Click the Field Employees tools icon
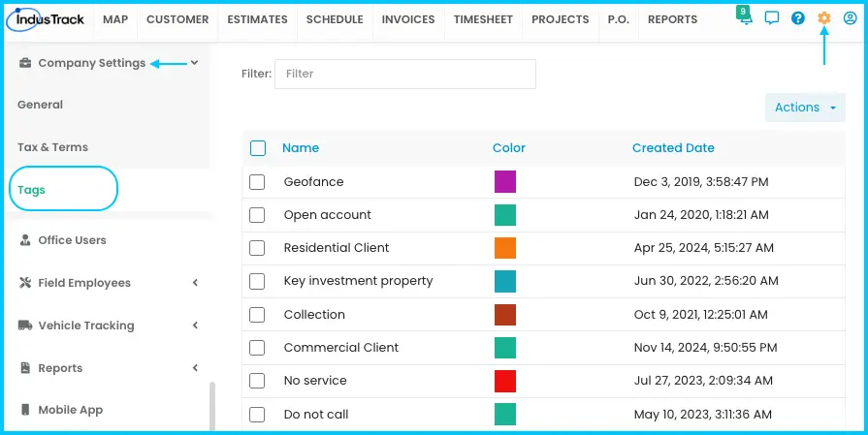Screen dimensions: 868x435 (25, 283)
